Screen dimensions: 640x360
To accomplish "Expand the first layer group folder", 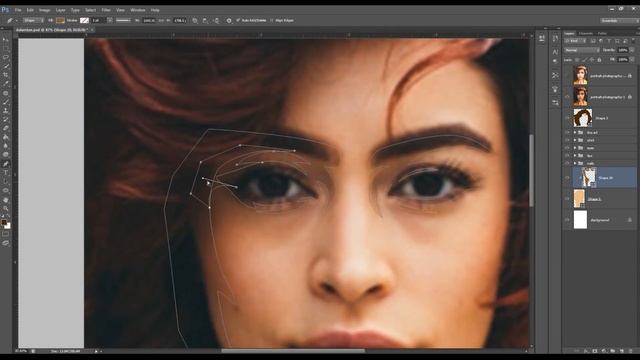I will [575, 133].
